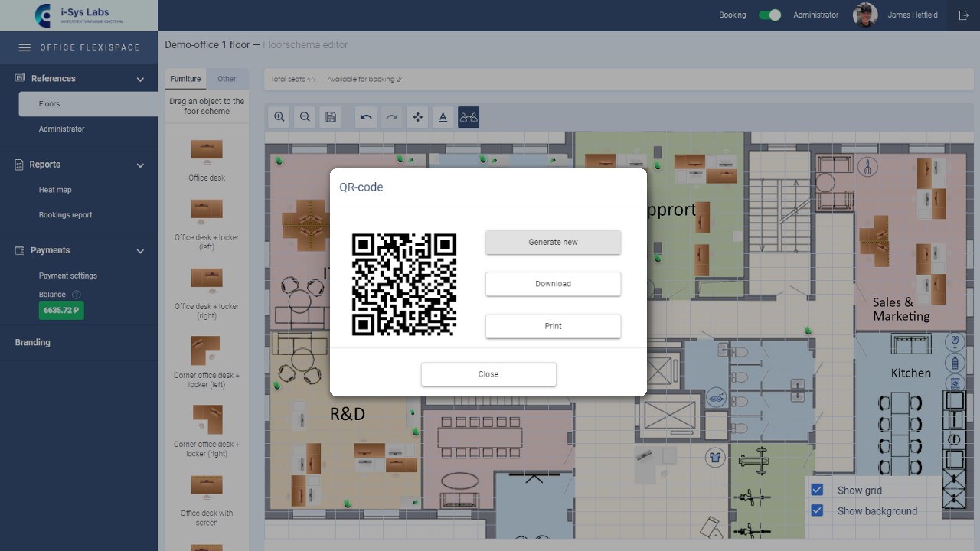The width and height of the screenshot is (980, 551).
Task: Click the Zoom out magnifier icon
Action: coord(305,117)
